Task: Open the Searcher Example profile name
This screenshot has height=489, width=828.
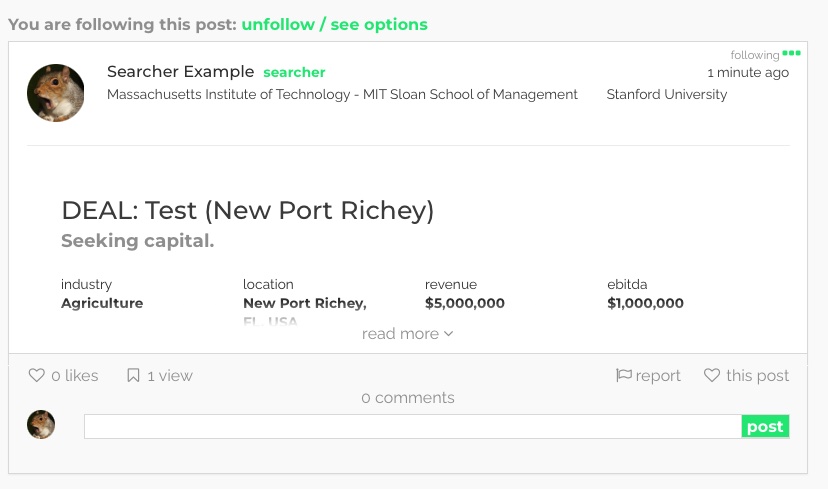Action: coord(180,72)
